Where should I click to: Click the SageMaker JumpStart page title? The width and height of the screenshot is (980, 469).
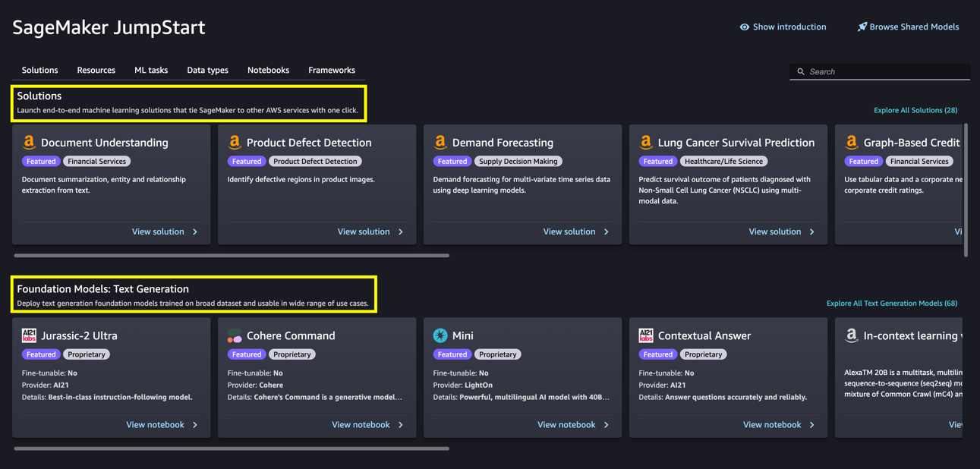tap(109, 27)
